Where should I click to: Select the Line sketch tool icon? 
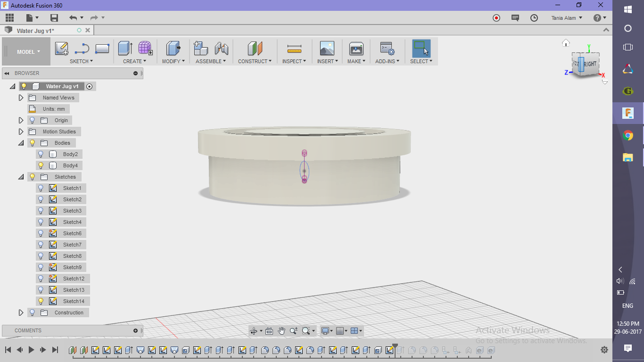[x=82, y=49]
